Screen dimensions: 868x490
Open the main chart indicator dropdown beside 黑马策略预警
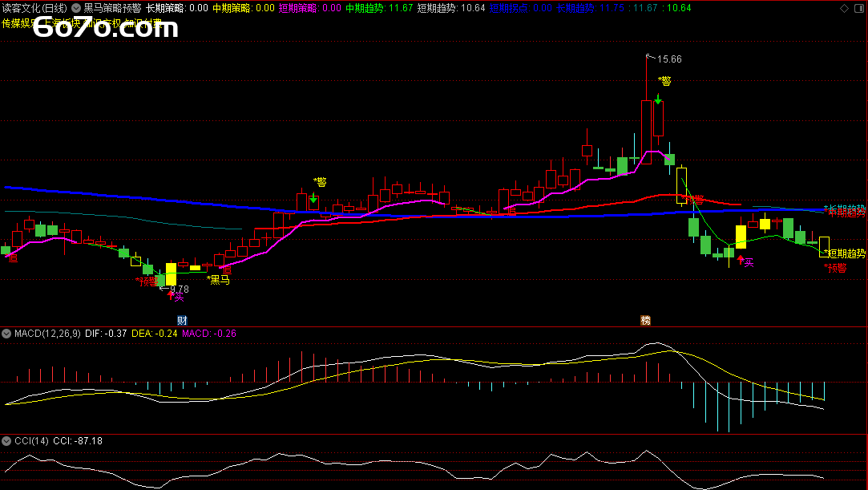pyautogui.click(x=76, y=8)
